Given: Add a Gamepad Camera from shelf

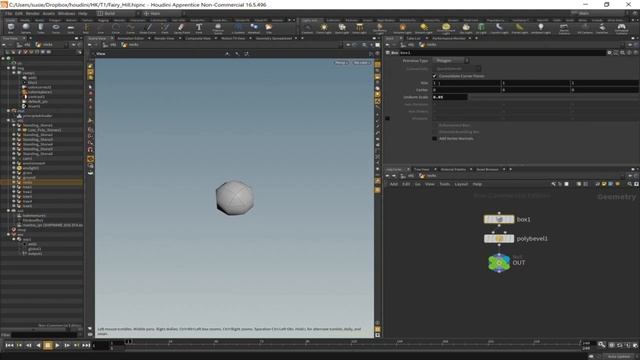Looking at the screenshot, I should pos(622,29).
